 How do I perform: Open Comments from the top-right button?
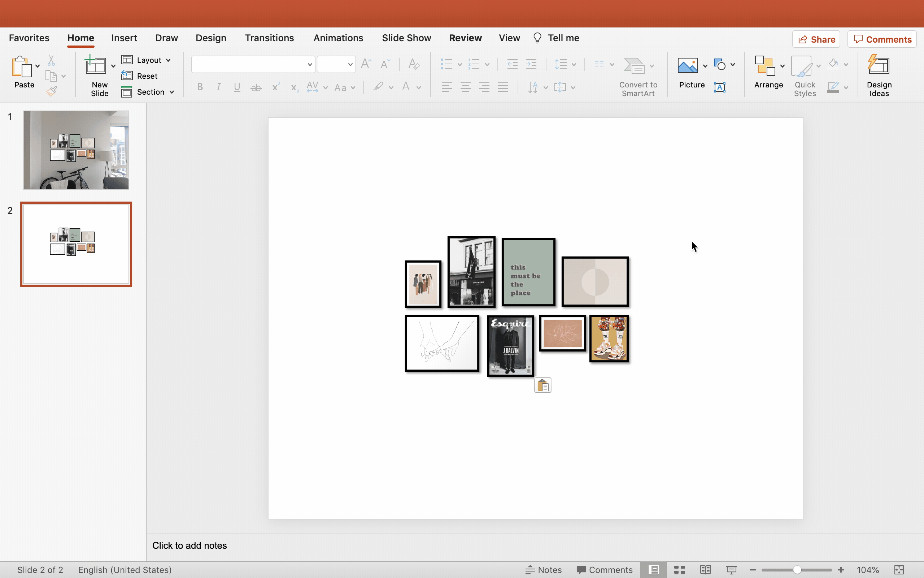[x=882, y=39]
